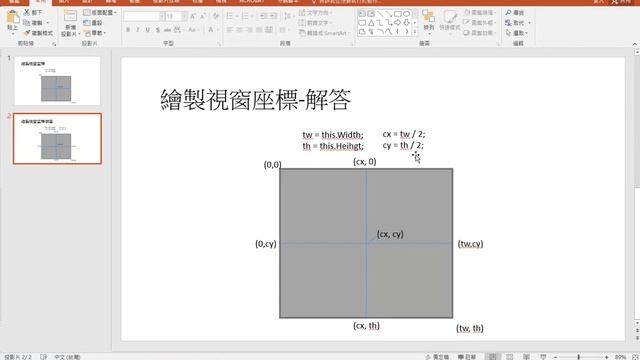Start Slide Show view icon
640x360 pixels.
click(543, 357)
